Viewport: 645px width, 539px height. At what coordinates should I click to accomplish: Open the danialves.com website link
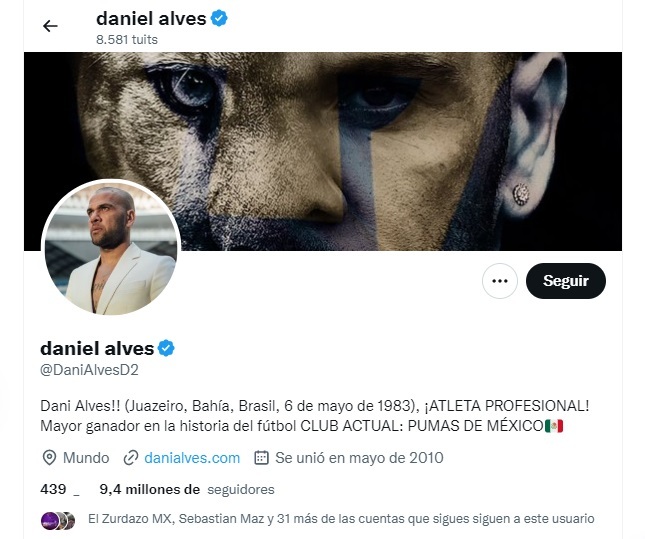(x=192, y=458)
